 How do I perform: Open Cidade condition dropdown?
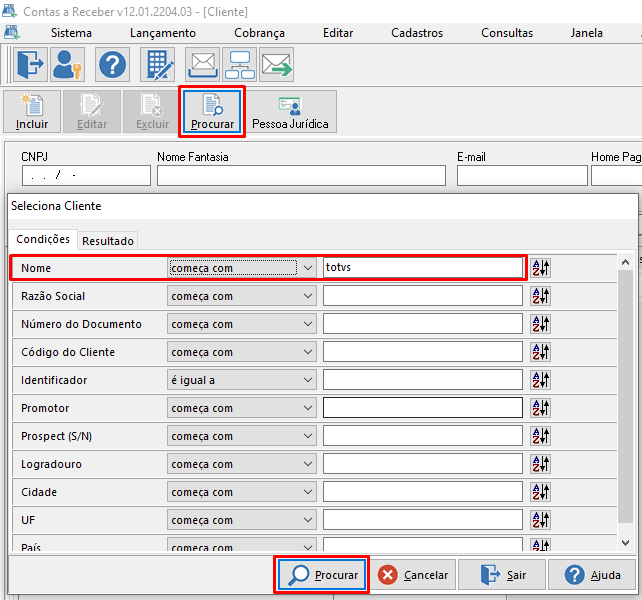tap(242, 492)
